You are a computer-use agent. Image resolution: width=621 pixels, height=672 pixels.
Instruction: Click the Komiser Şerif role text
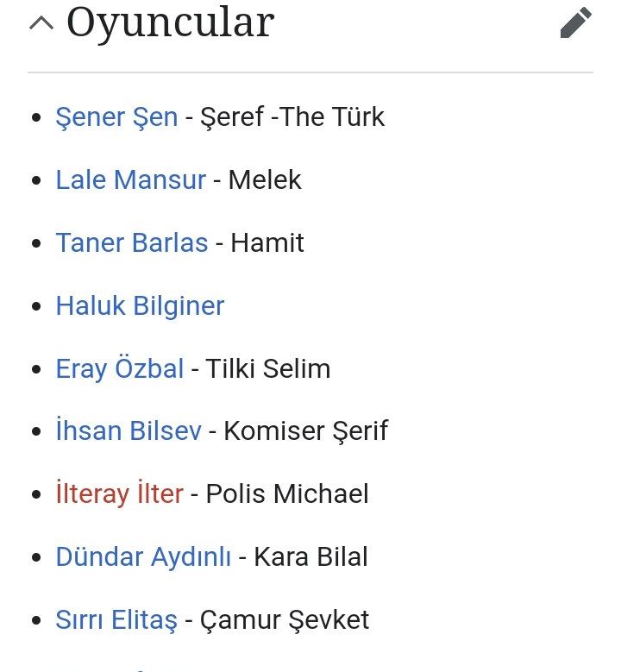point(306,430)
